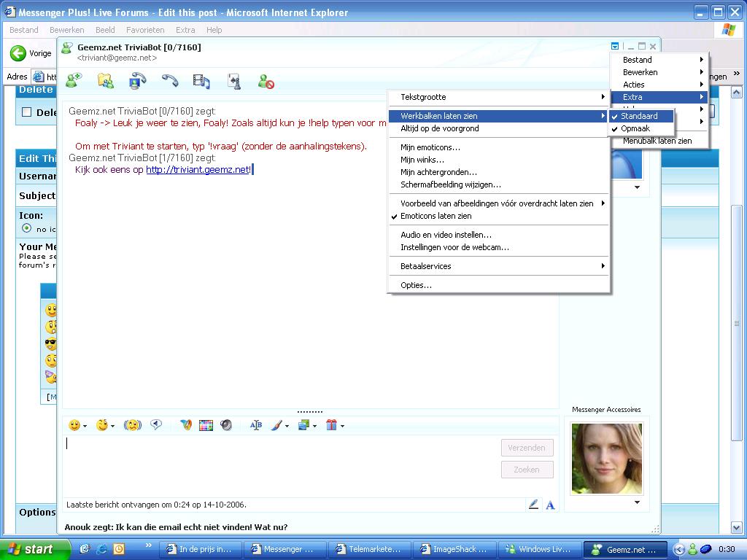
Task: Select 'Altijd op de voorgrond' menu entry
Action: 439,128
